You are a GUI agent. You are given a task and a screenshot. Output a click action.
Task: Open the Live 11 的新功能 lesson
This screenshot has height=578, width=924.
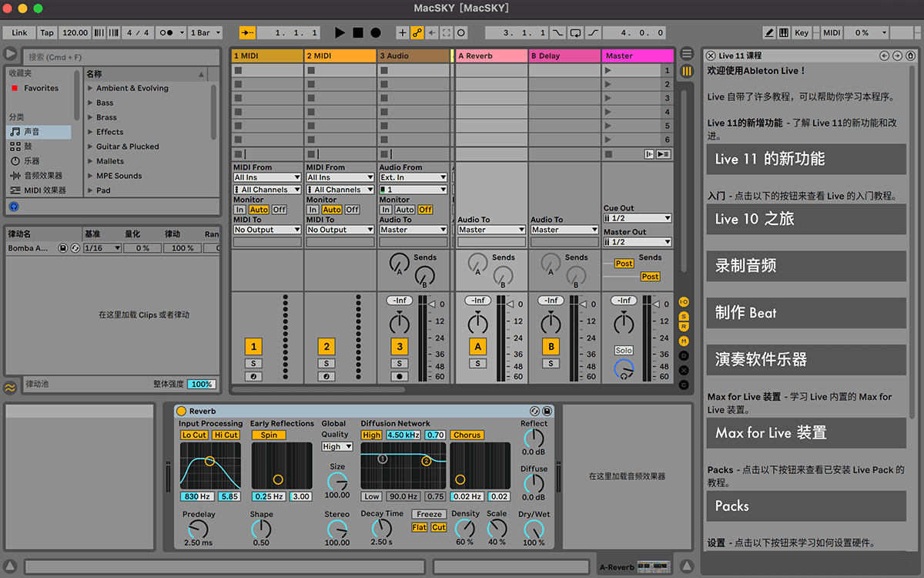tap(806, 159)
